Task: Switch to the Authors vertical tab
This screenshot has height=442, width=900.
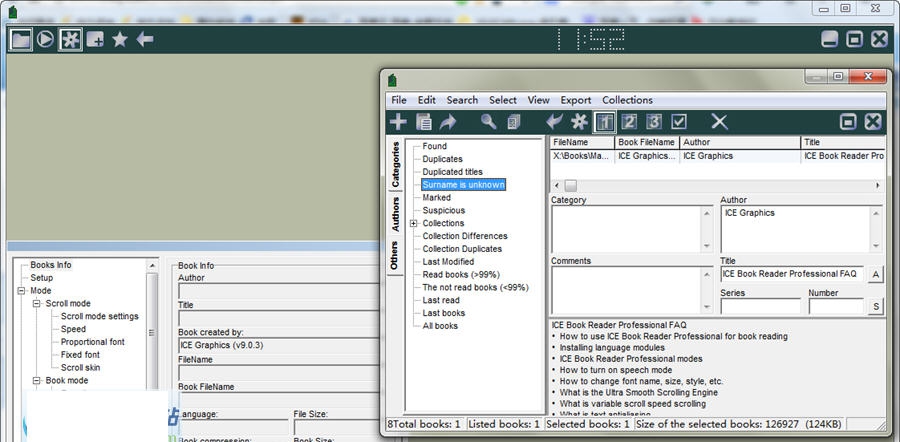Action: click(395, 213)
